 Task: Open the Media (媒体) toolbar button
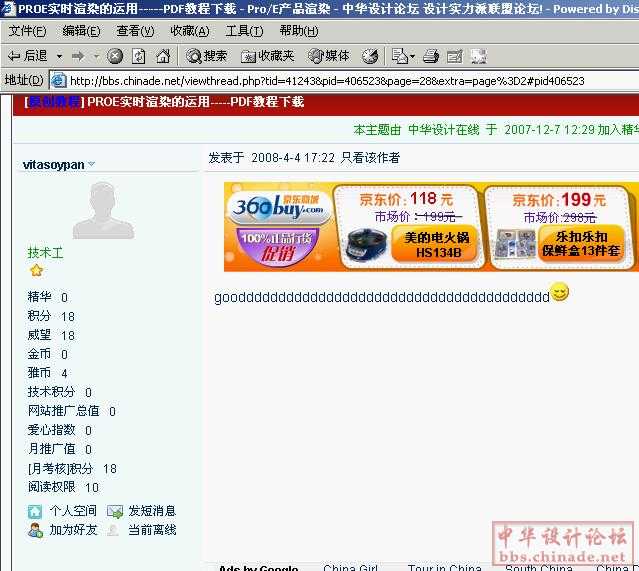pyautogui.click(x=329, y=56)
